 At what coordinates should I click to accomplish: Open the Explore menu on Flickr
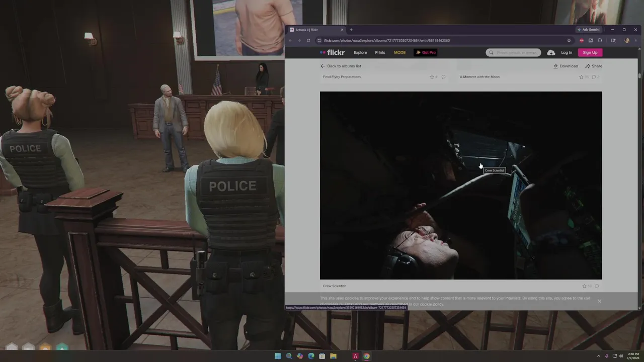coord(360,52)
